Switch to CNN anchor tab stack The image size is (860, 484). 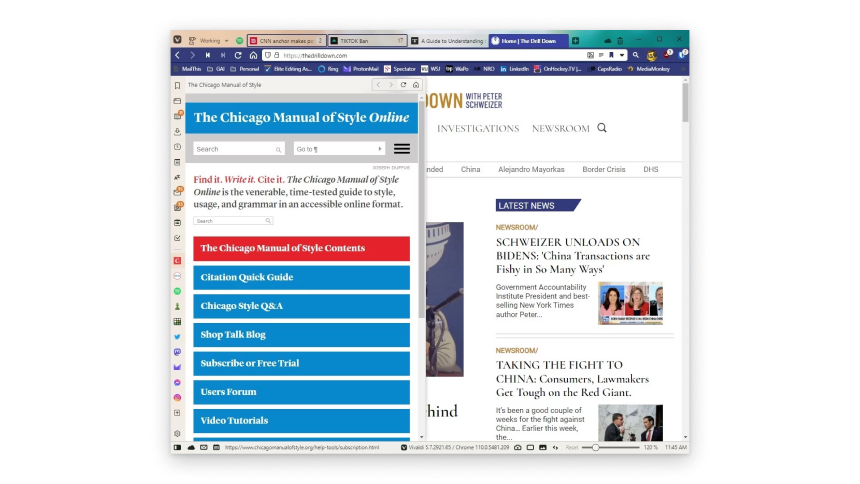[286, 41]
